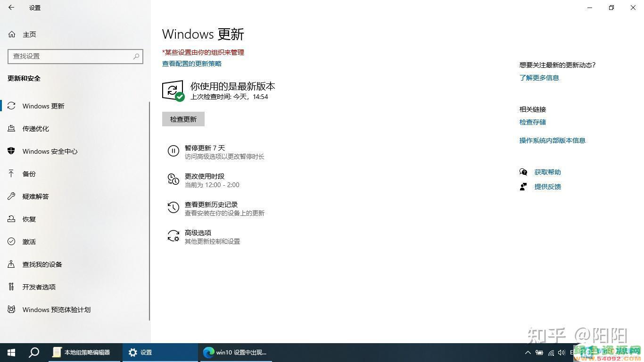Click the clock icon for 更改使用时段
The width and height of the screenshot is (644, 362).
(x=173, y=179)
